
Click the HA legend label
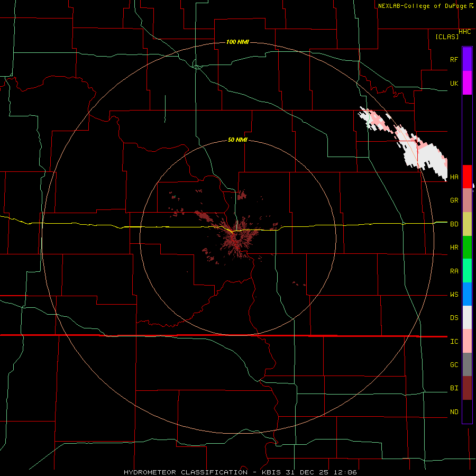click(x=454, y=177)
